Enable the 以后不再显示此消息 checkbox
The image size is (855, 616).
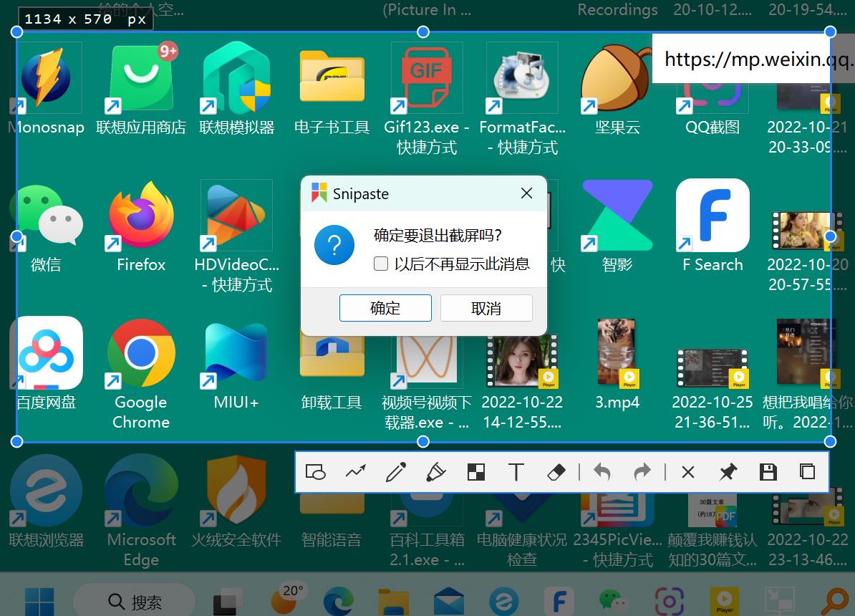click(x=381, y=264)
